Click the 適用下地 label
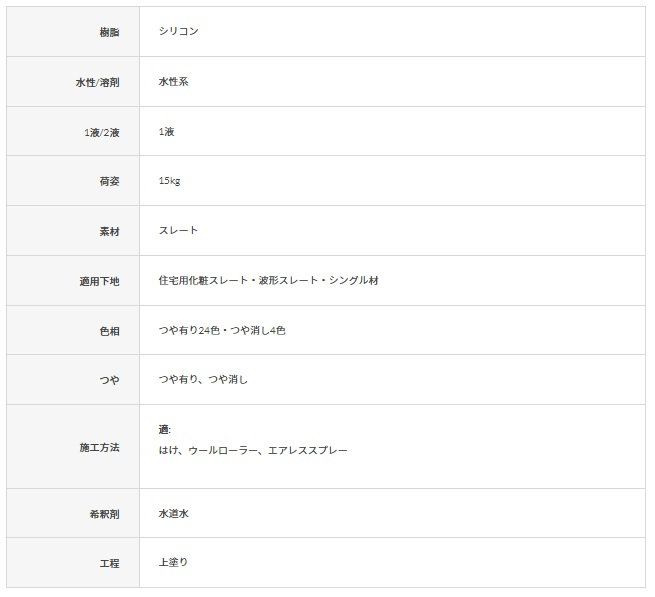 point(99,281)
